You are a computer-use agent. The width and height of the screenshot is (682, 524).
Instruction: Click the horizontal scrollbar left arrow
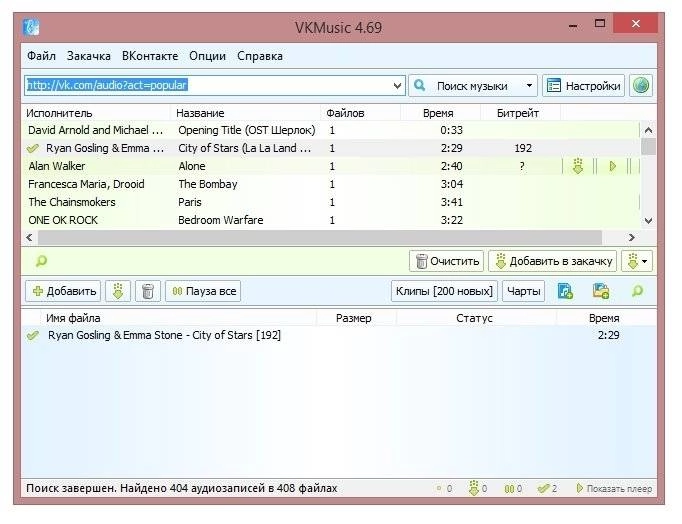click(29, 237)
